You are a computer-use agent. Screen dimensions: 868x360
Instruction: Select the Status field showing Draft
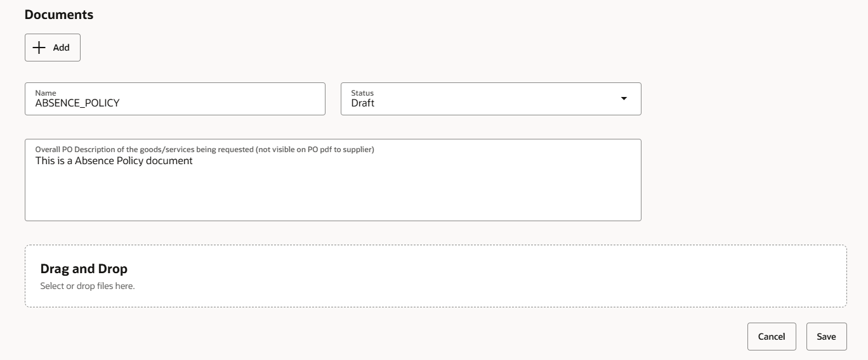click(x=491, y=99)
